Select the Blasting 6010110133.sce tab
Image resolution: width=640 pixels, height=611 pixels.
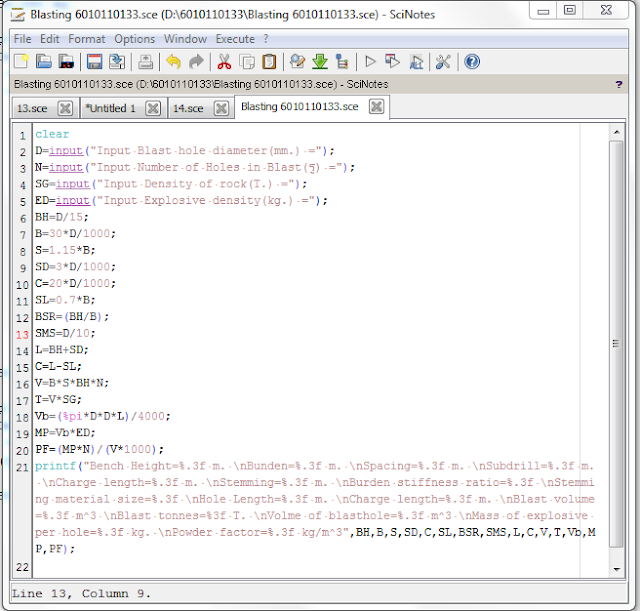click(x=300, y=107)
